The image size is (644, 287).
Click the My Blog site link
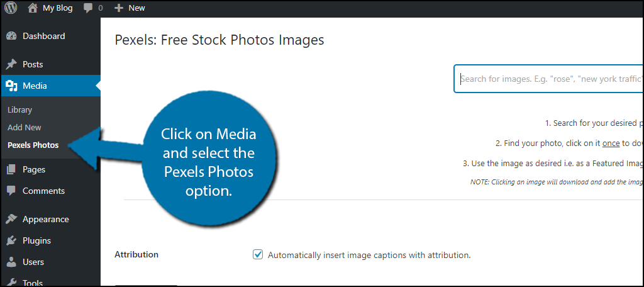[x=57, y=8]
